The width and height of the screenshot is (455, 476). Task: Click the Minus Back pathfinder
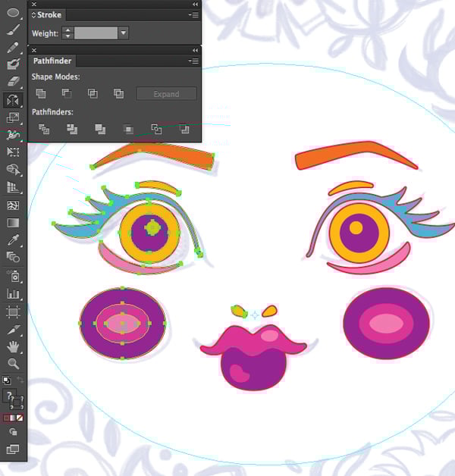(184, 130)
